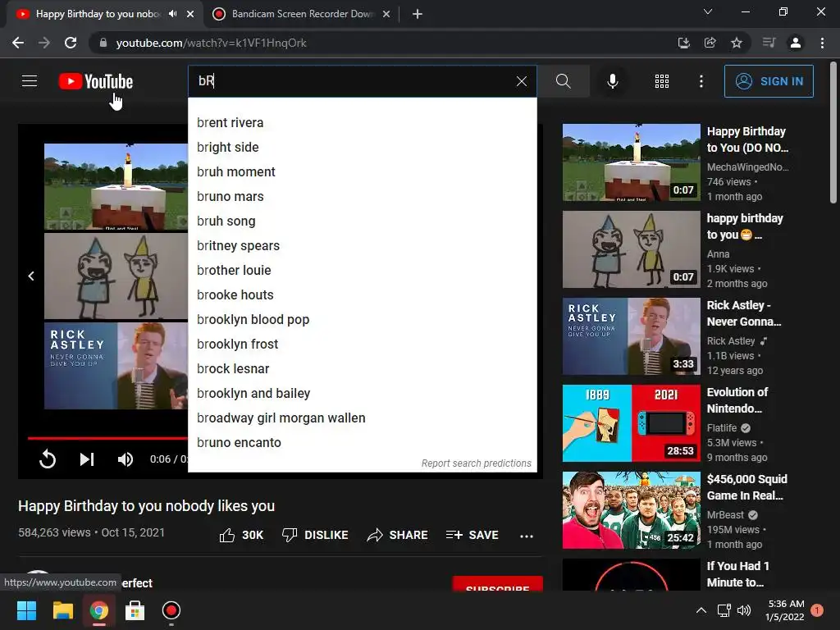This screenshot has width=840, height=630.
Task: Select suggestion "bruno mars"
Action: click(362, 197)
